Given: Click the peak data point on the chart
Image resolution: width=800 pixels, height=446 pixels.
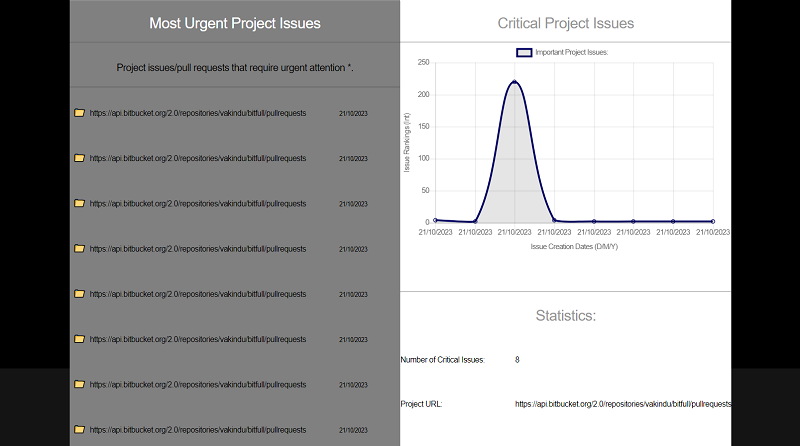Looking at the screenshot, I should pos(514,81).
